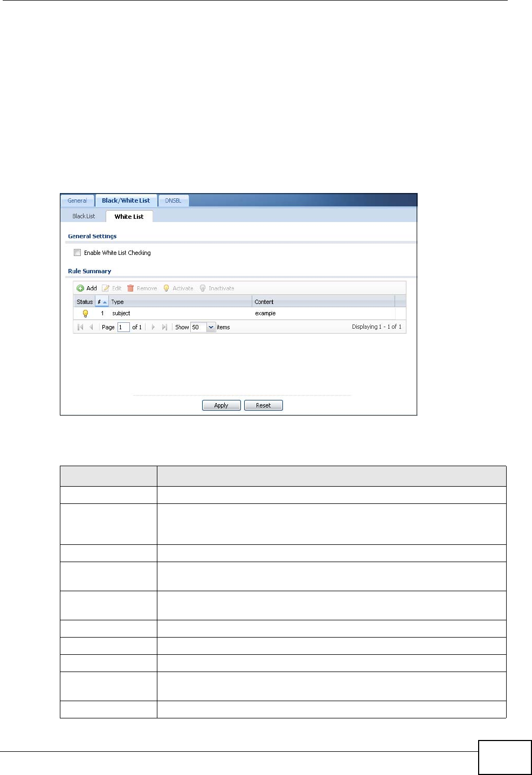This screenshot has height=775, width=532.
Task: Go to previous page arrow
Action: tap(91, 327)
